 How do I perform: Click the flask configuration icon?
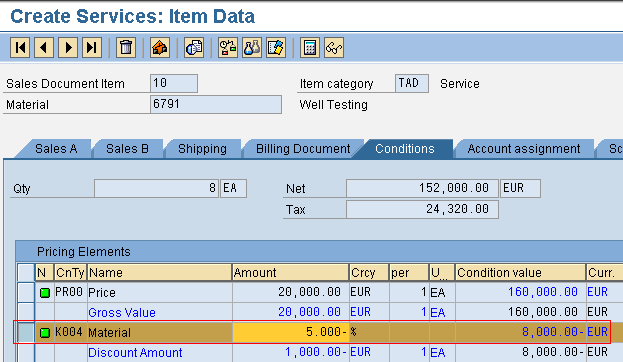[x=252, y=48]
